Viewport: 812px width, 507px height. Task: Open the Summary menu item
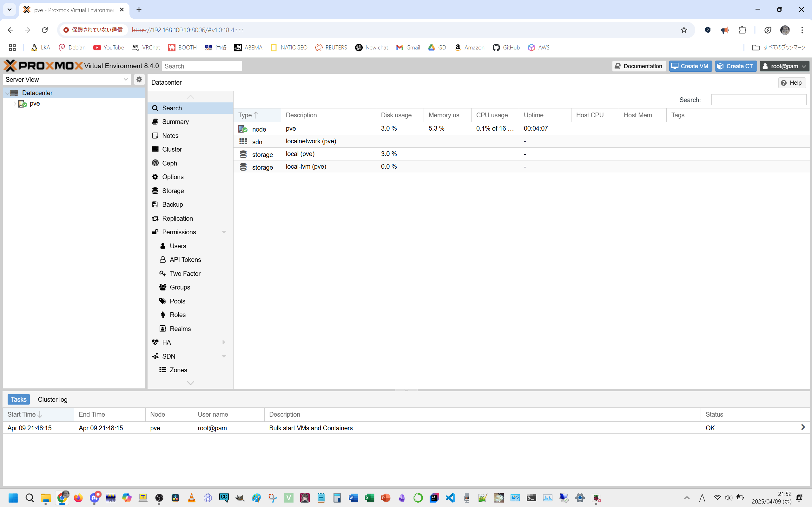(175, 122)
